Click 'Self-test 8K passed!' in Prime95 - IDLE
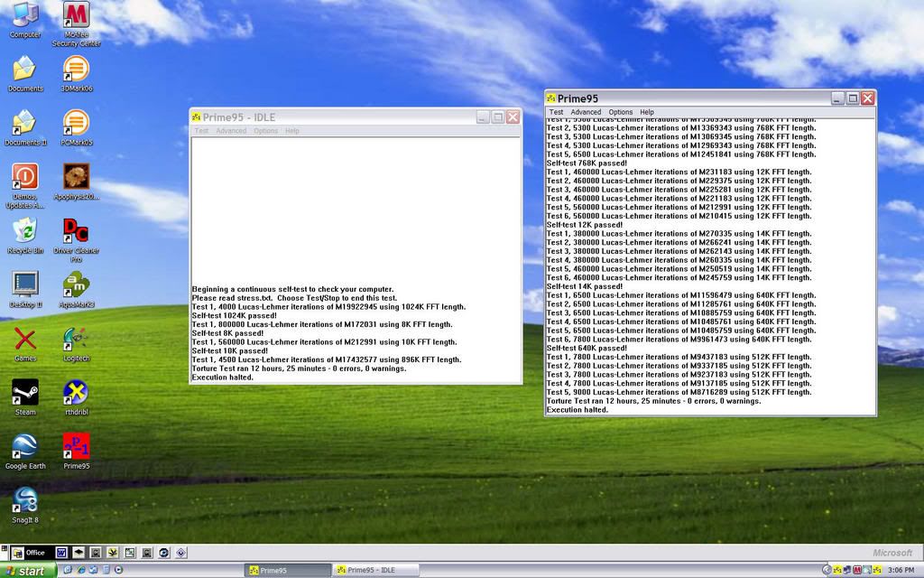Viewport: 924px width, 578px height. point(228,333)
